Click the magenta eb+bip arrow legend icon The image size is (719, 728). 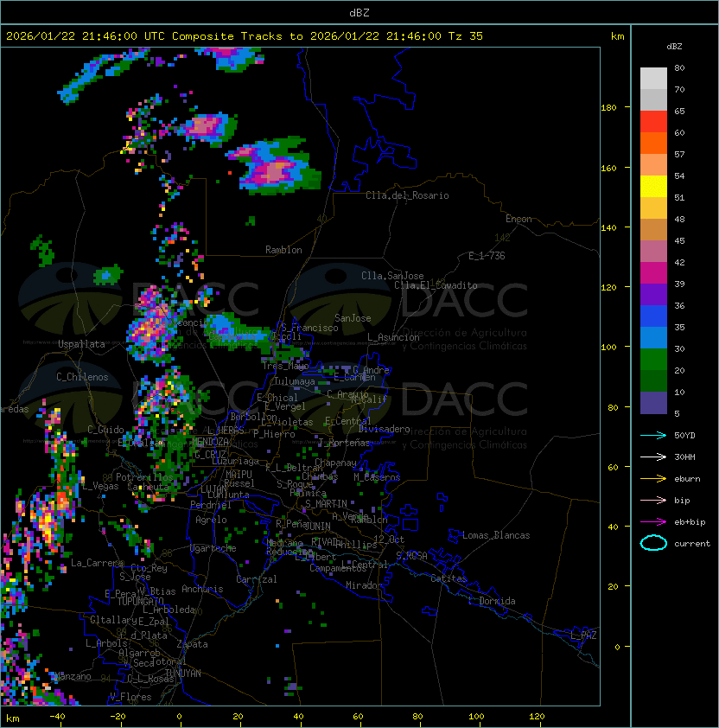[653, 522]
